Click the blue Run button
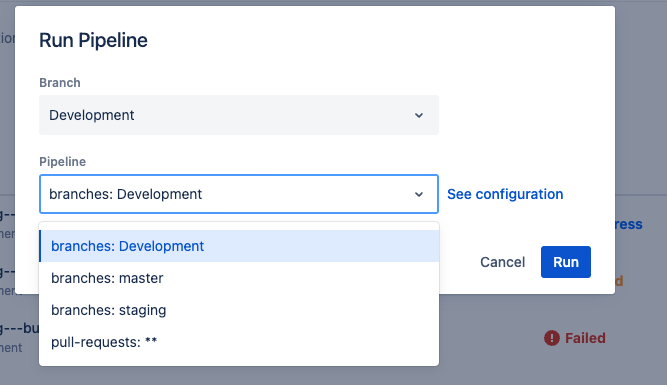 click(566, 262)
